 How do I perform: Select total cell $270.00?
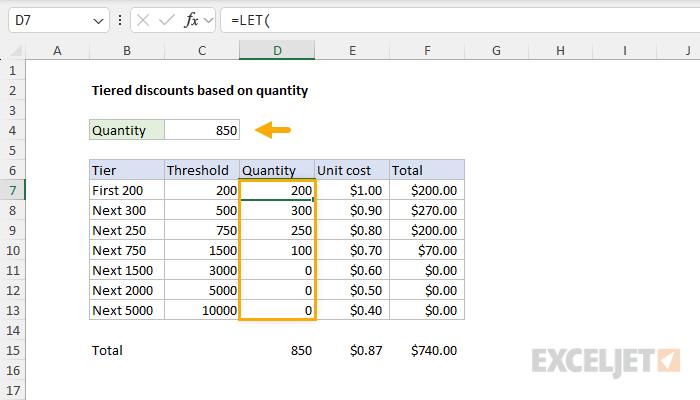(x=427, y=210)
